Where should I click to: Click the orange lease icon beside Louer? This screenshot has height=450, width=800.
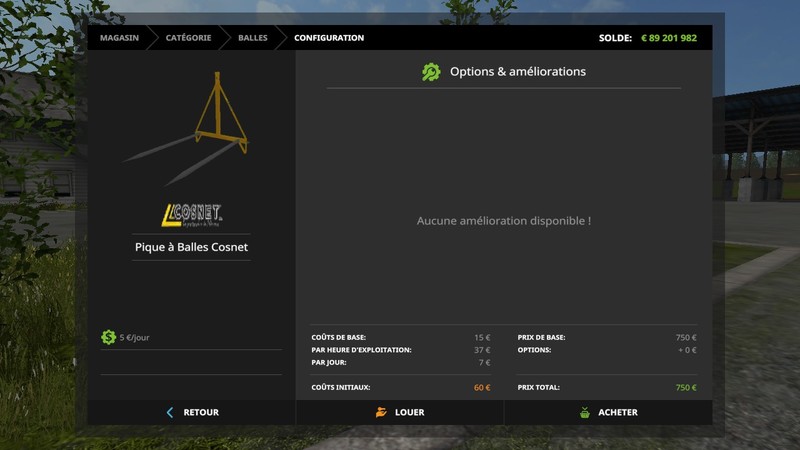pos(381,412)
